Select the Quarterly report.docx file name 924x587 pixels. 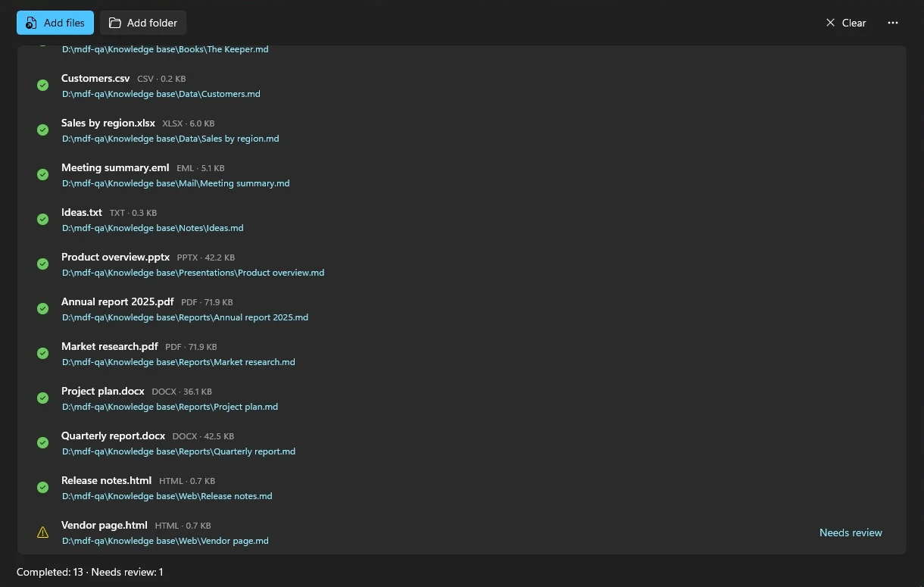114,436
